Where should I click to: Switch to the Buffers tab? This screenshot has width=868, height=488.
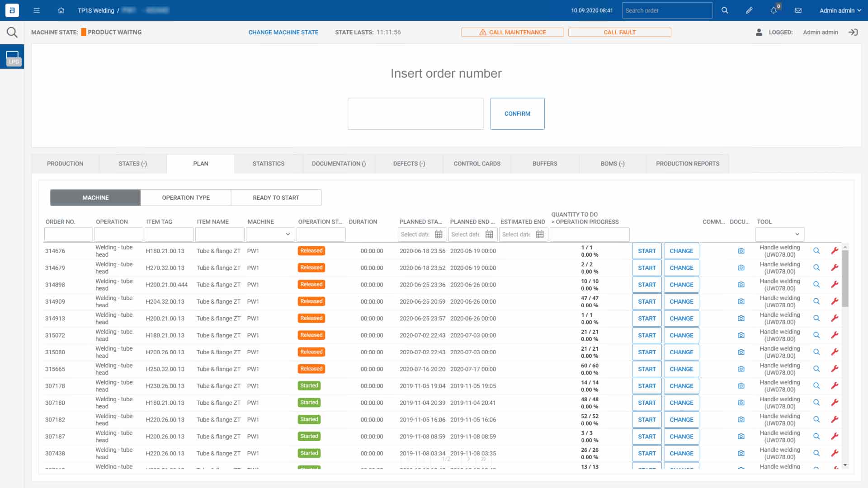[545, 164]
